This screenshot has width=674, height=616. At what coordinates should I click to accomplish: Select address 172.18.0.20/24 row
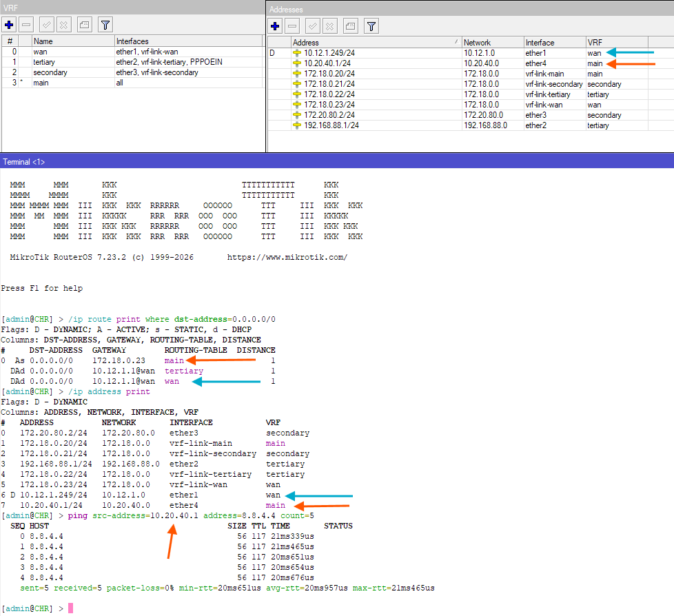pyautogui.click(x=471, y=74)
